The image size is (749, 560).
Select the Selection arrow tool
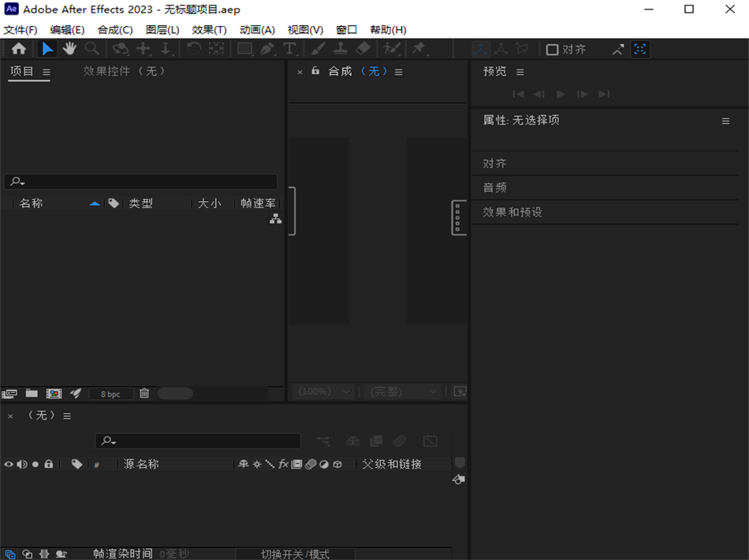pos(47,49)
